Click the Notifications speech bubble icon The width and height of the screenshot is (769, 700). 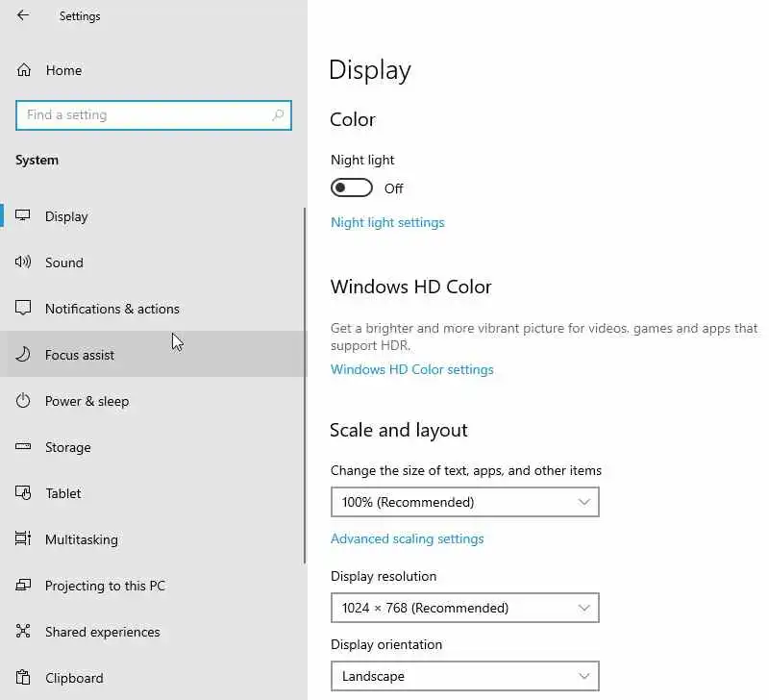pos(22,308)
